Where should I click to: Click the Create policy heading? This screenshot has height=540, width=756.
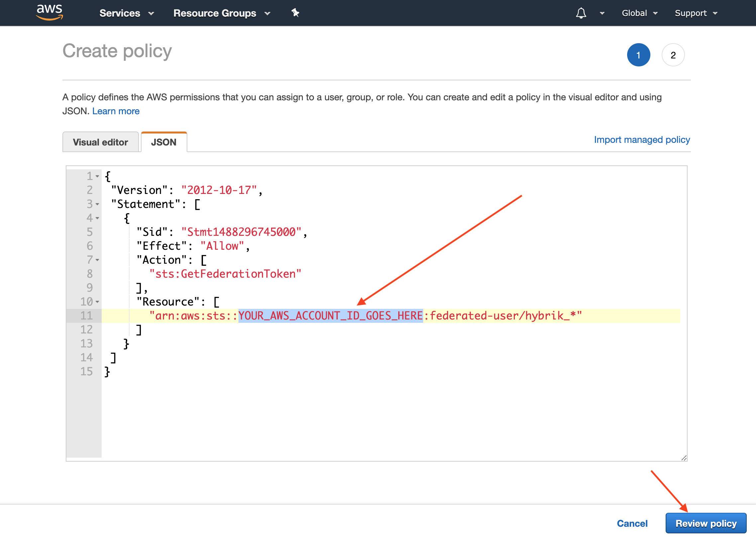click(x=117, y=51)
